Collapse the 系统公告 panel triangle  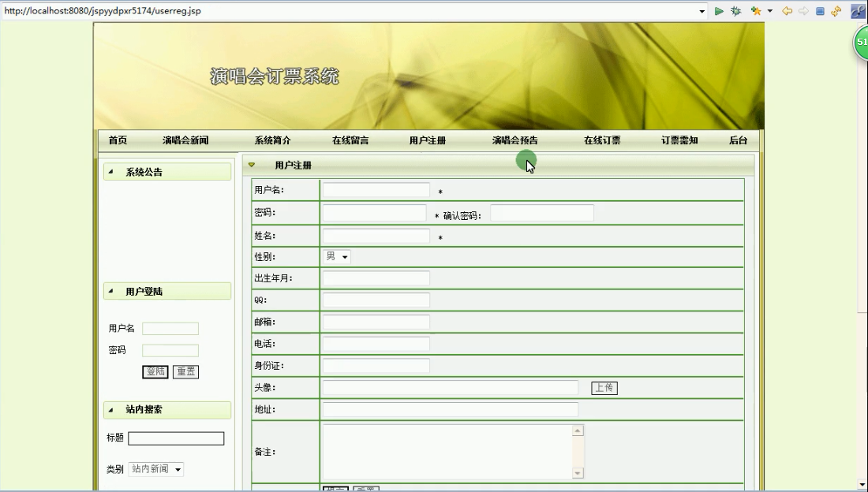(110, 172)
